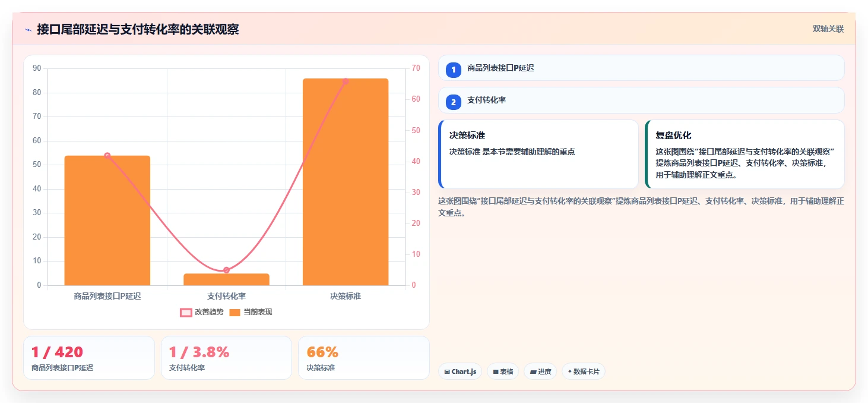Click the number 2 badge icon

(x=454, y=102)
